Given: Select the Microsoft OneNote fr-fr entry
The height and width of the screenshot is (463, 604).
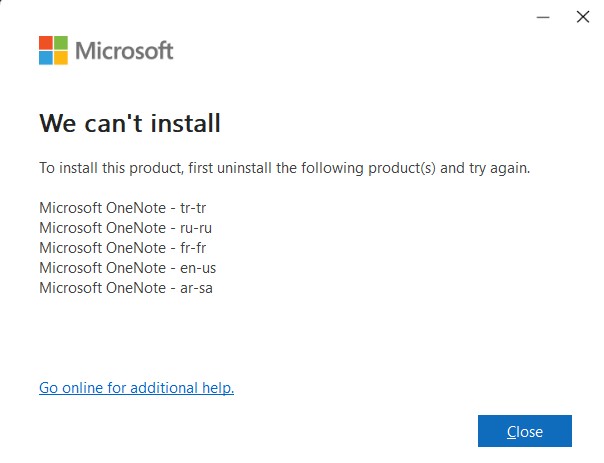Looking at the screenshot, I should pyautogui.click(x=122, y=248).
